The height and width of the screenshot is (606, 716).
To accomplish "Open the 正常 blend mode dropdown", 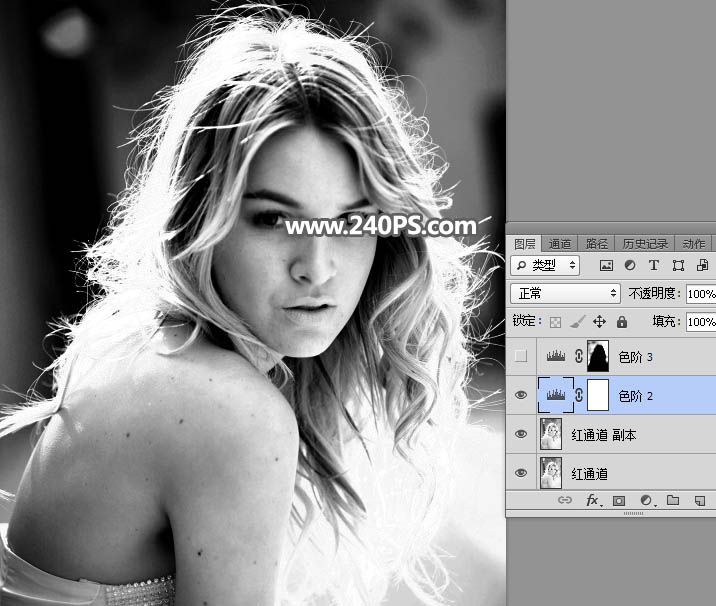I will [565, 293].
